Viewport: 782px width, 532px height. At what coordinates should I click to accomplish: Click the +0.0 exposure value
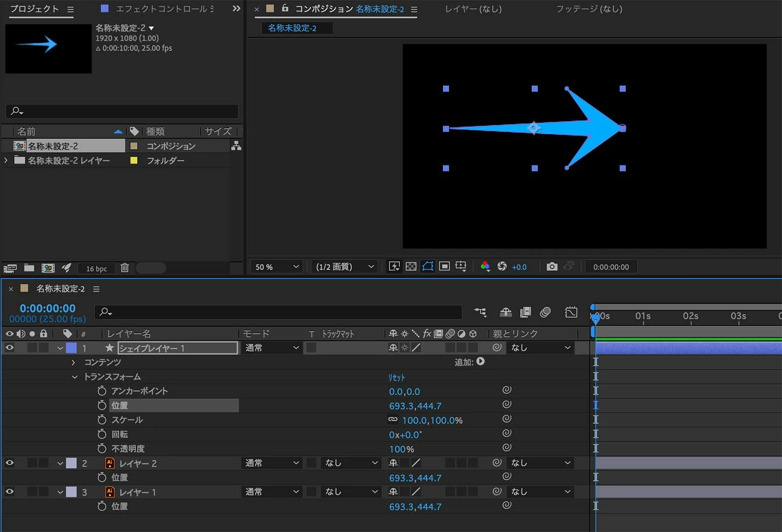tap(519, 267)
